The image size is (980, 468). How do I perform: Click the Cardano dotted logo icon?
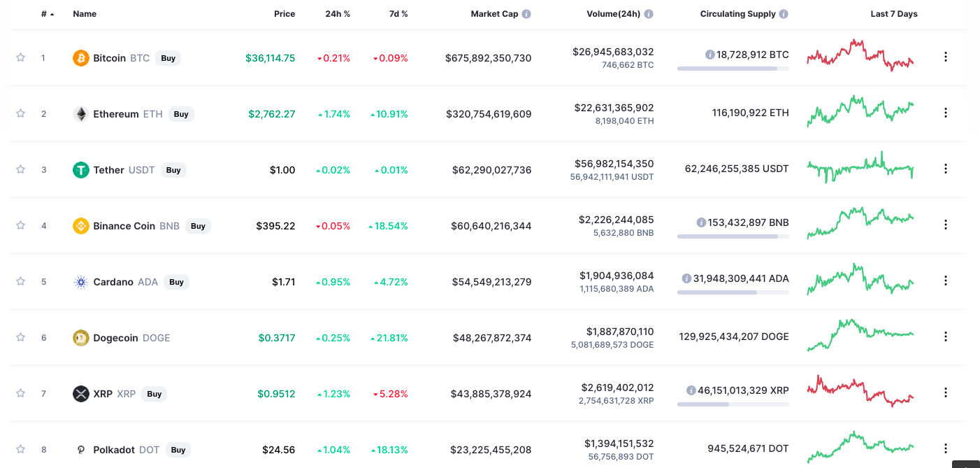pyautogui.click(x=81, y=282)
